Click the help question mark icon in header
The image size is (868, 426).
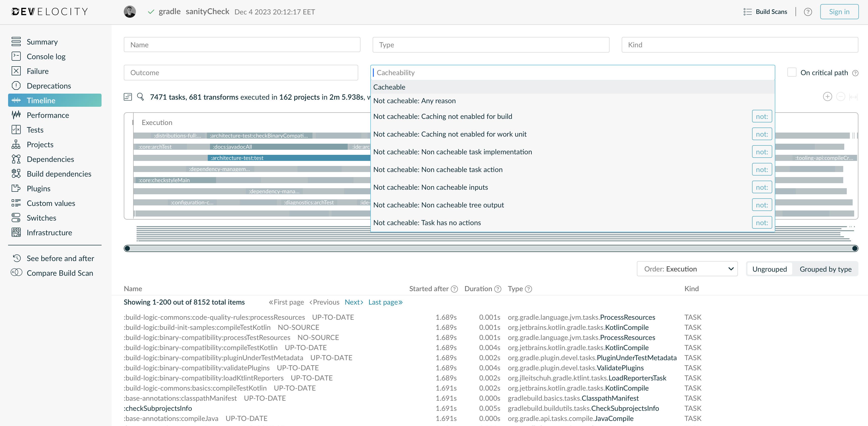click(808, 12)
